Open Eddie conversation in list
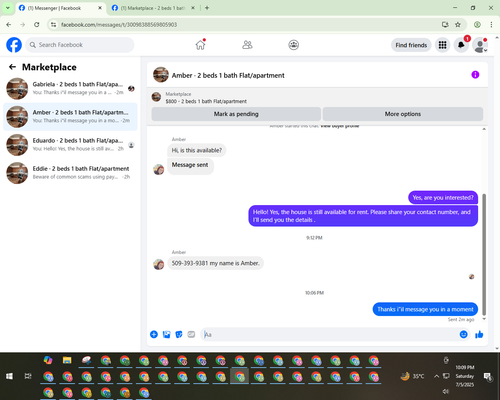 pyautogui.click(x=70, y=173)
